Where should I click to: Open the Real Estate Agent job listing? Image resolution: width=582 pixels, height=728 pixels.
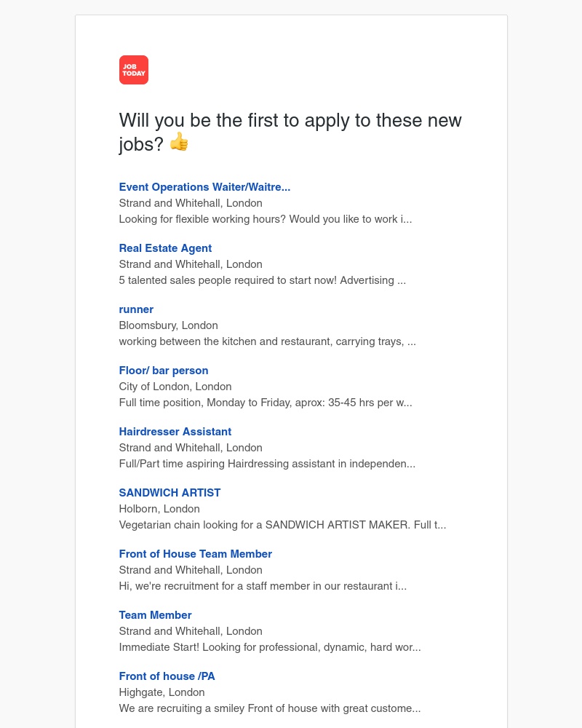click(x=165, y=248)
